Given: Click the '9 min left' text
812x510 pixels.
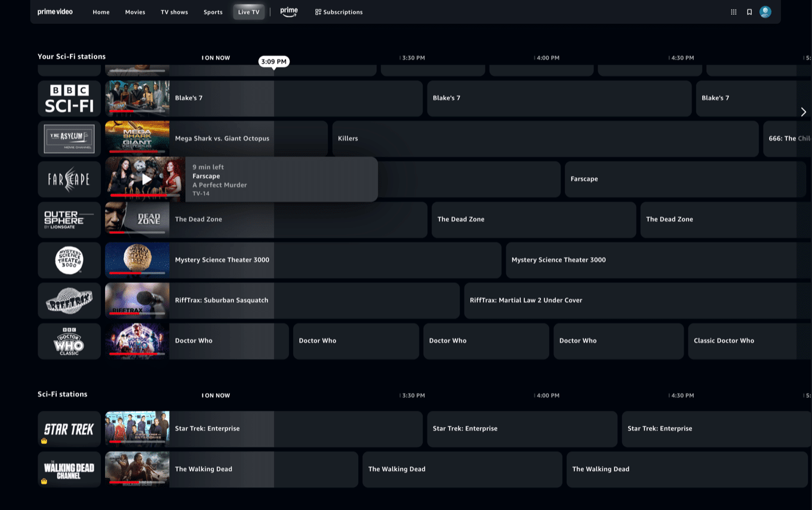Looking at the screenshot, I should click(x=208, y=167).
